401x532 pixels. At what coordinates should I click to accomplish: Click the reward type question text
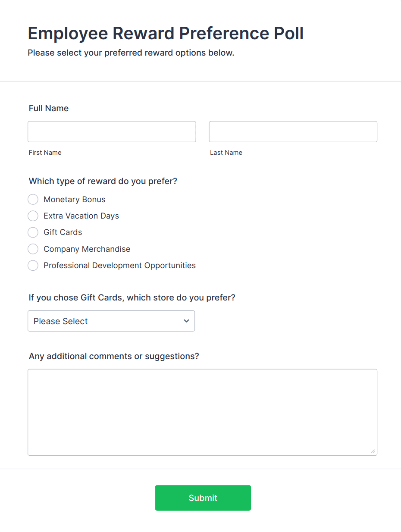(x=103, y=181)
